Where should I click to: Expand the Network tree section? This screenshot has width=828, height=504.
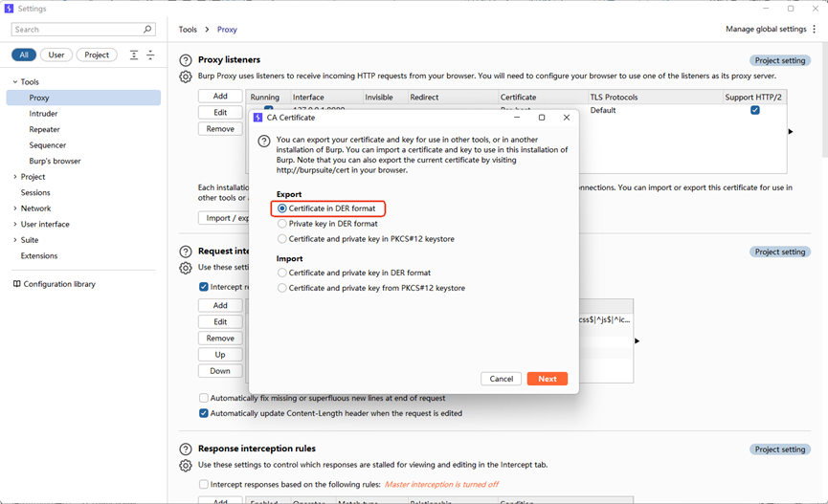pyautogui.click(x=14, y=208)
